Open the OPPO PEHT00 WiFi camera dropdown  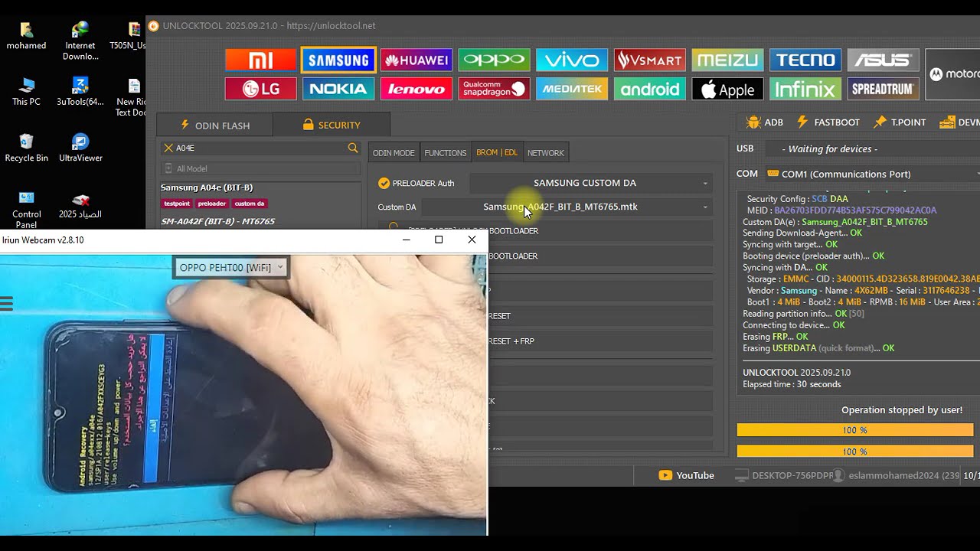(x=230, y=267)
